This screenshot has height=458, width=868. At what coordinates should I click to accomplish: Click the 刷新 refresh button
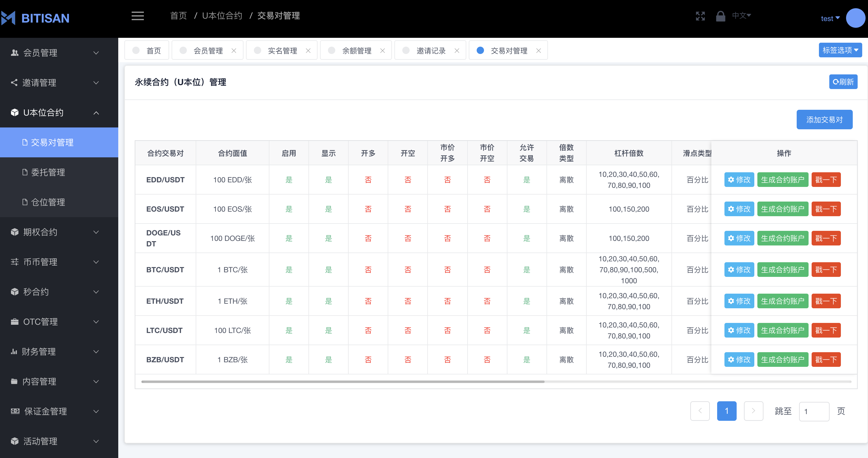click(843, 82)
